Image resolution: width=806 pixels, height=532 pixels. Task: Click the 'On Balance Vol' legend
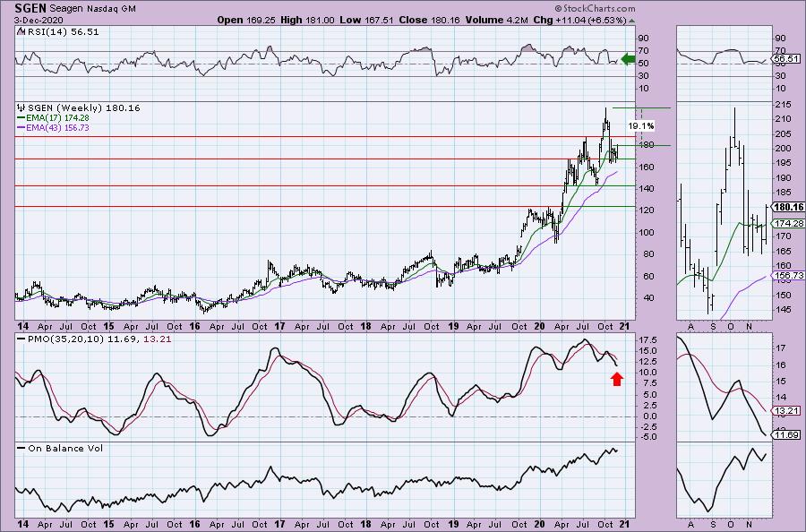[x=60, y=448]
